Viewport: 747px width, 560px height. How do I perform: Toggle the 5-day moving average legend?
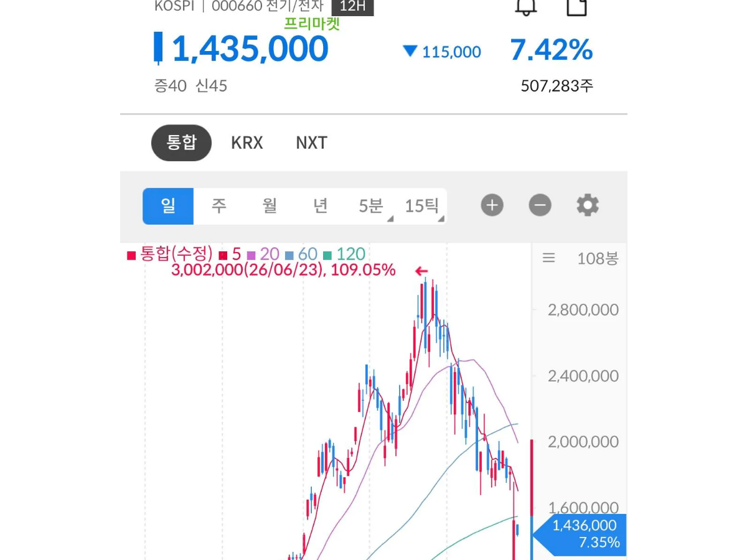(x=230, y=254)
